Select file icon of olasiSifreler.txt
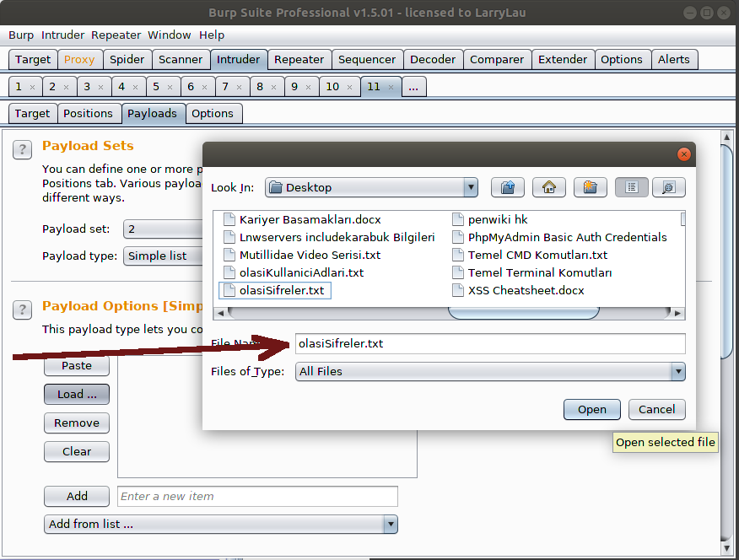Viewport: 739px width, 560px height. 229,290
